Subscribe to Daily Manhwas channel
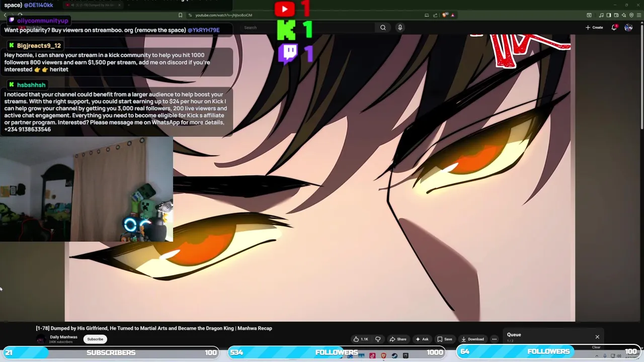Viewport: 644px width, 362px height. click(95, 339)
